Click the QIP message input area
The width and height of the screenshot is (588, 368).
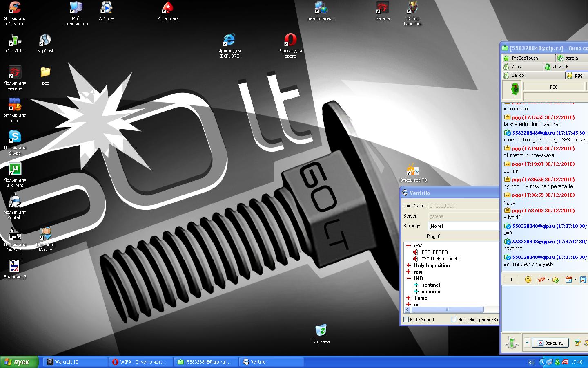[545, 309]
